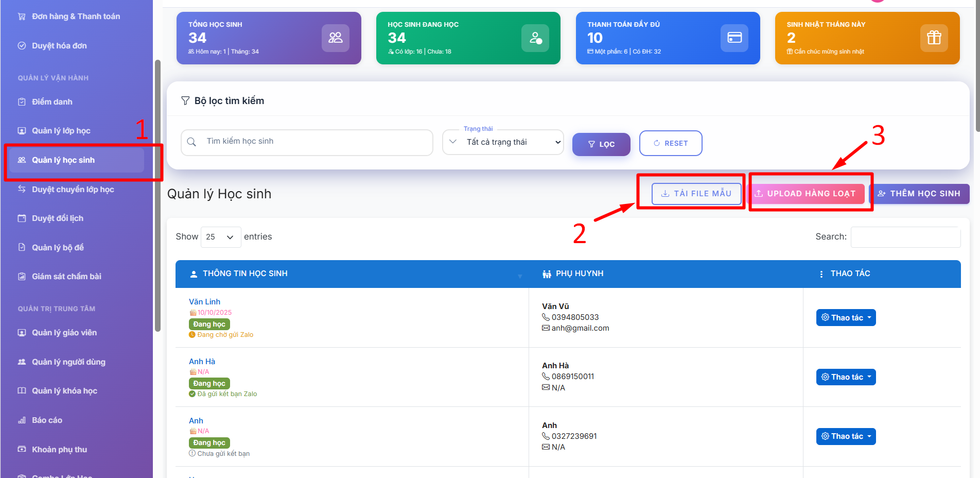Expand Thao tác dropdown for Anh Hà

click(846, 377)
